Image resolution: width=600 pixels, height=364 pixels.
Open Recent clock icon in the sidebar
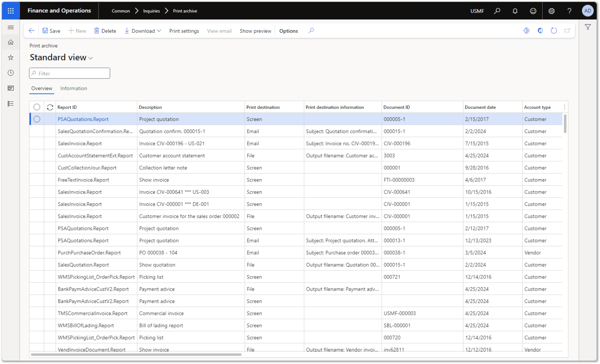11,73
